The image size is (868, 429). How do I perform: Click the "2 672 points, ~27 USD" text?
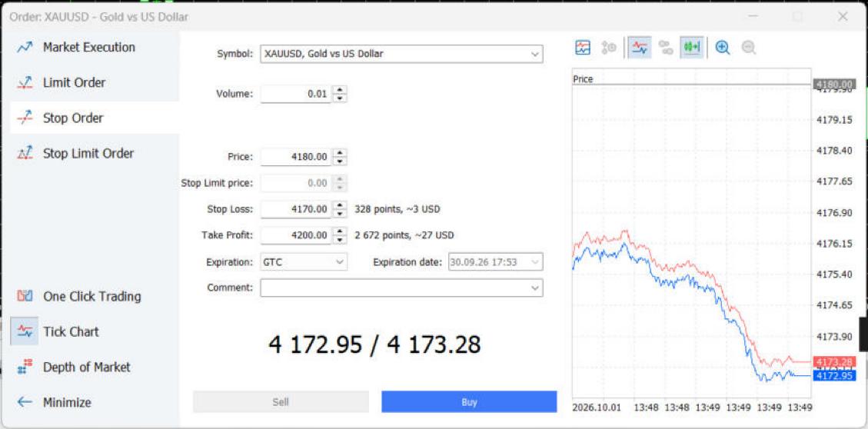[404, 236]
